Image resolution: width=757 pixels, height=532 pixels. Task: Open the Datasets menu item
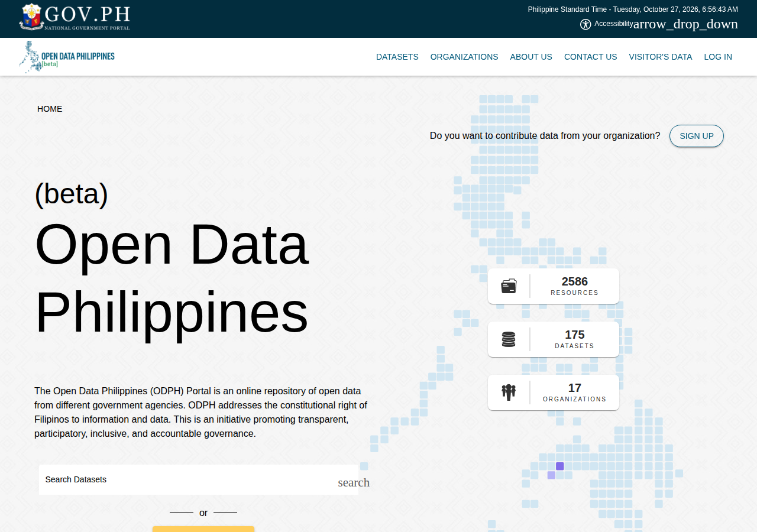[x=397, y=57]
